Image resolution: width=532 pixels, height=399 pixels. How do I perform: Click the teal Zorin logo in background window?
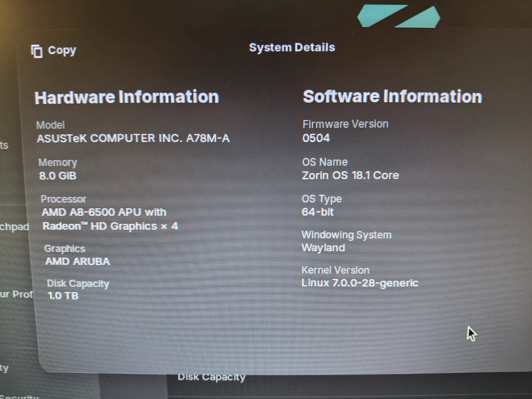pos(399,16)
